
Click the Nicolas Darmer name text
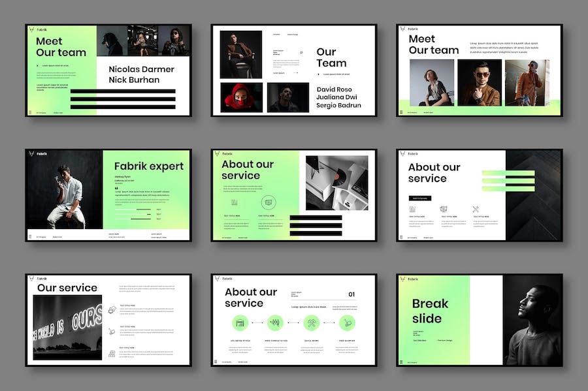coord(141,69)
